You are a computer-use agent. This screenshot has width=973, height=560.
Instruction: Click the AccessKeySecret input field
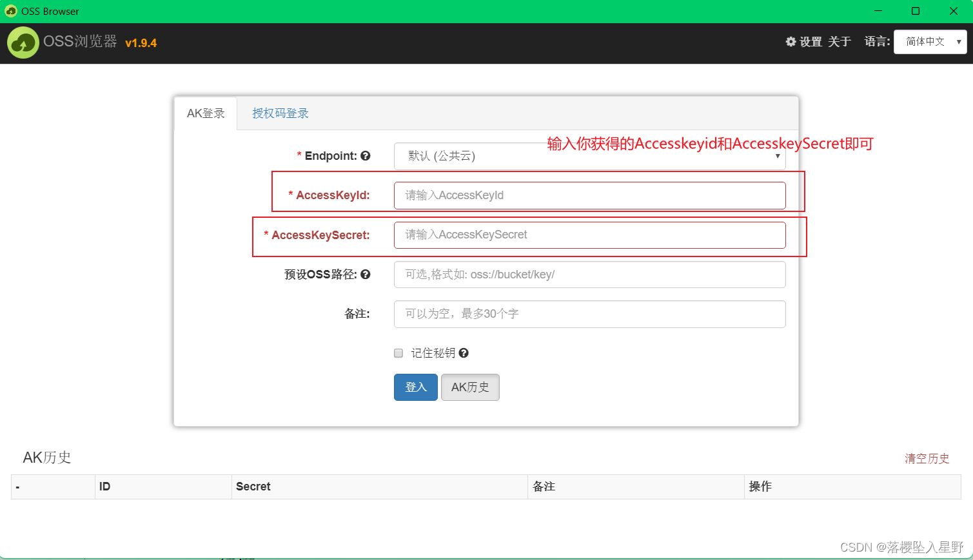tap(589, 235)
